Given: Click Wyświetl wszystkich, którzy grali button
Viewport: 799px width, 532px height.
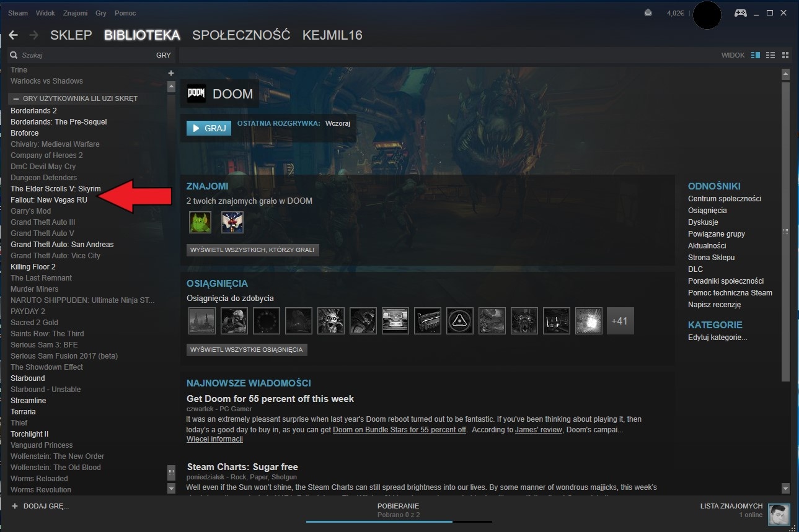Looking at the screenshot, I should pyautogui.click(x=253, y=250).
